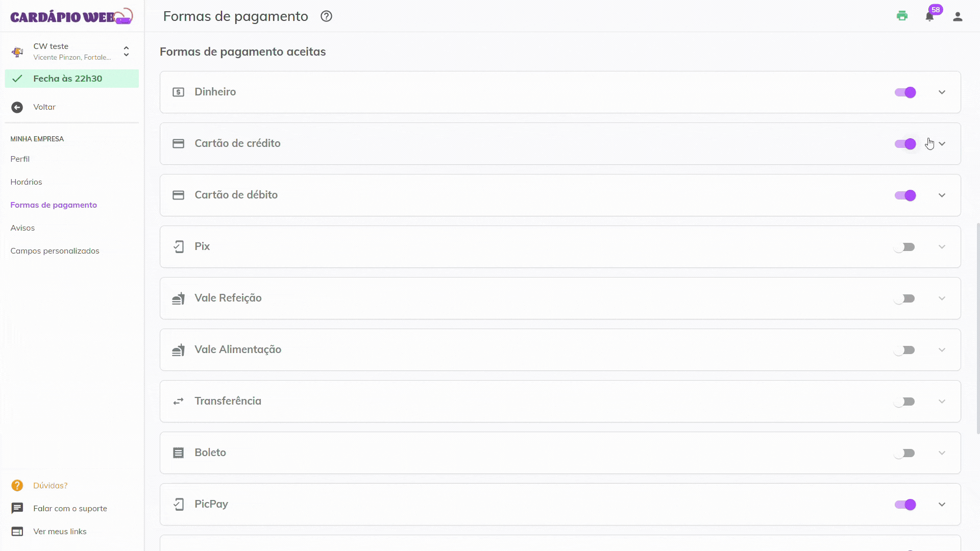Click the help question mark beside title
The width and height of the screenshot is (980, 551).
click(x=326, y=16)
